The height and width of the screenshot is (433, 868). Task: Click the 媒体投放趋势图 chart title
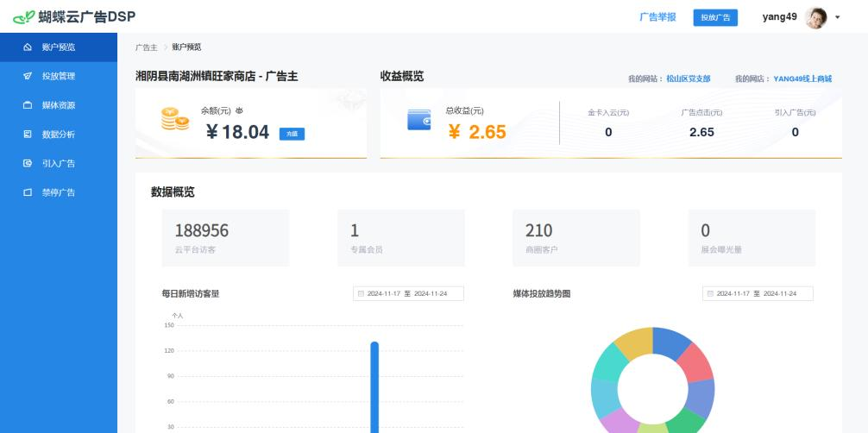[x=541, y=293]
